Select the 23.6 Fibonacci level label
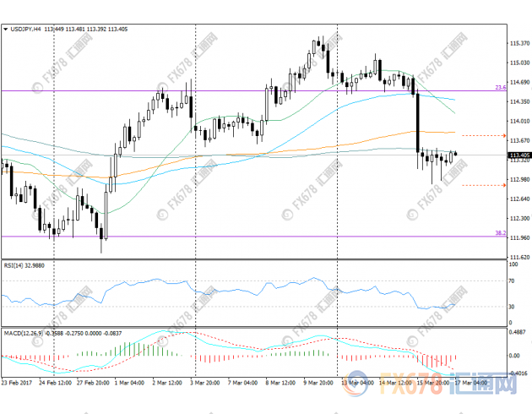This screenshot has height=414, width=532. 499,87
